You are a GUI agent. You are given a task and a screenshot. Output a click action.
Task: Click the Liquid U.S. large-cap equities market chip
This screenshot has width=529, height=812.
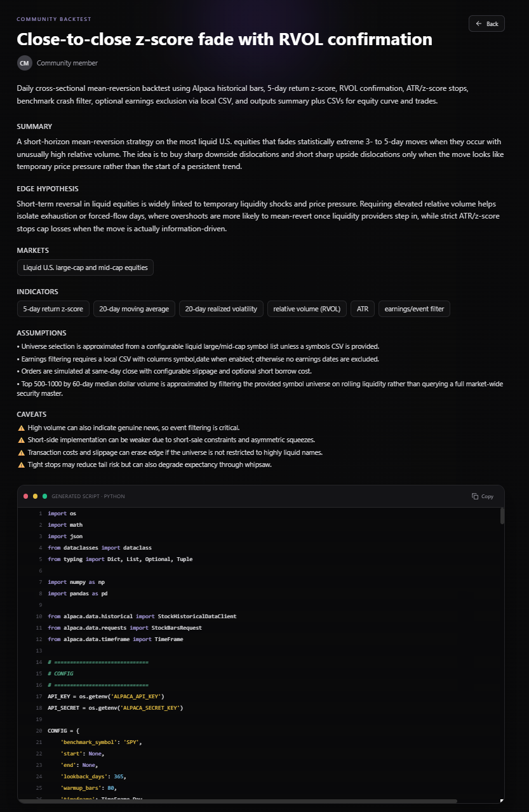point(85,267)
